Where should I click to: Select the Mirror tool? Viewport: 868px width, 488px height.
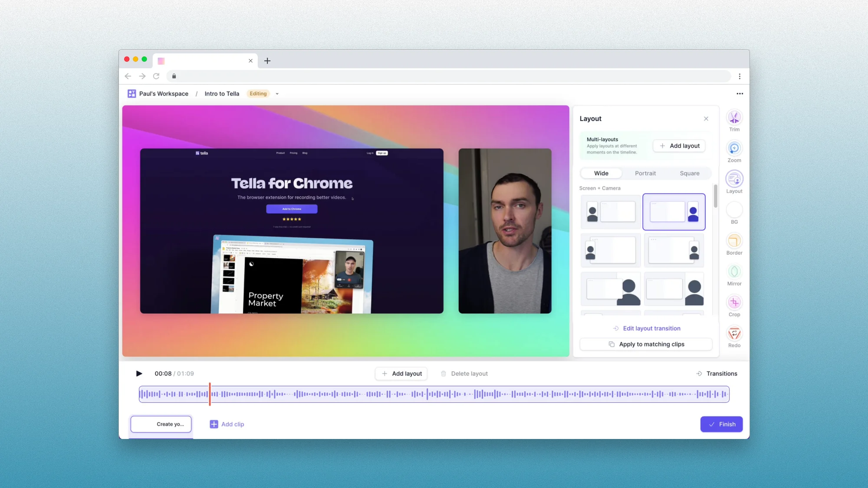click(734, 272)
